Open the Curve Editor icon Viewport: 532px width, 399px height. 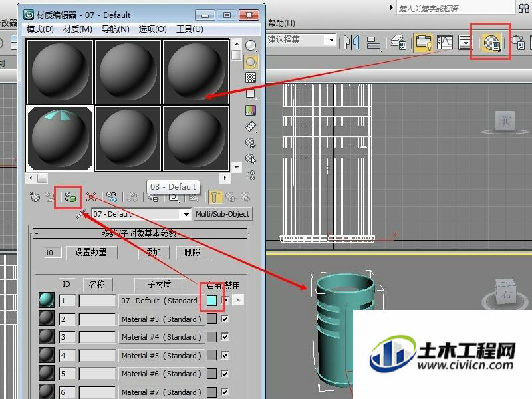click(445, 43)
